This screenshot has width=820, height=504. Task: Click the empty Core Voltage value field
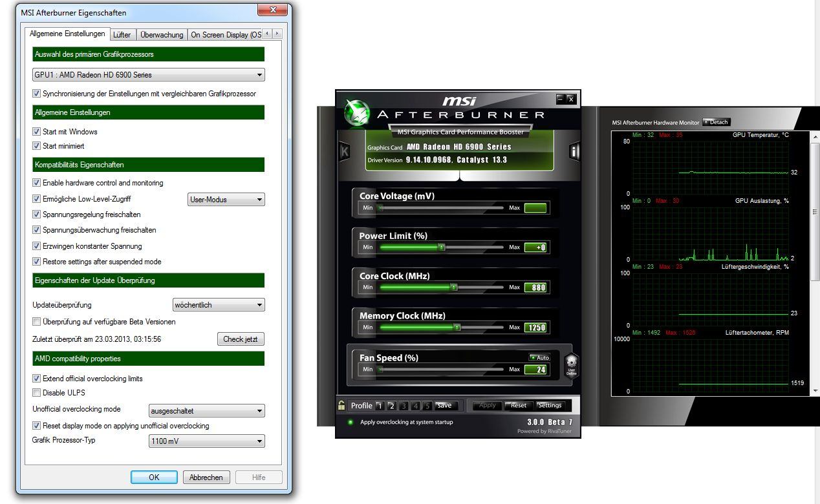pyautogui.click(x=535, y=208)
